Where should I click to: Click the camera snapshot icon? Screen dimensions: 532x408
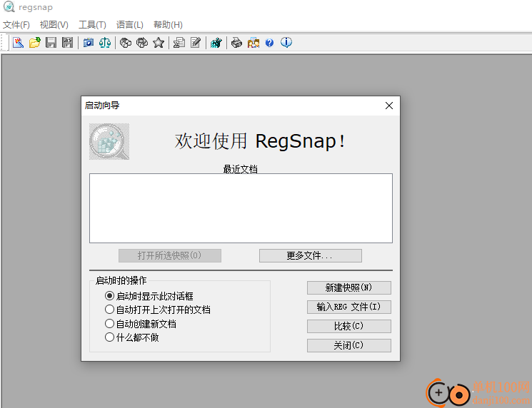89,43
